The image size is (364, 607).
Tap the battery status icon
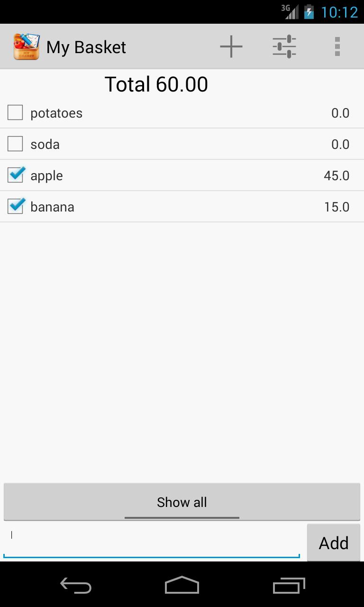point(309,12)
